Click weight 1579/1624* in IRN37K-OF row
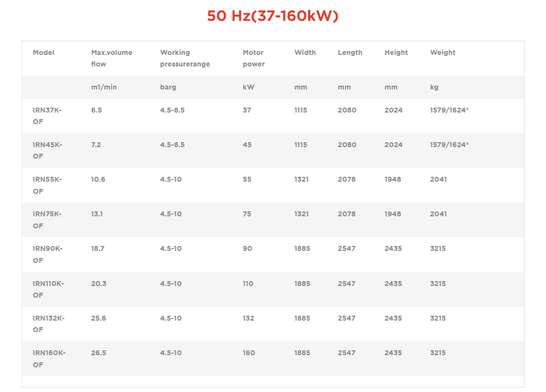546x392 pixels. coord(449,110)
